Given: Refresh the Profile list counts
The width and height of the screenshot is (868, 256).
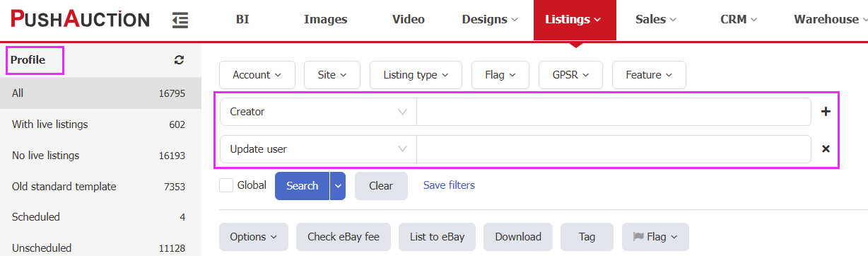Looking at the screenshot, I should click(179, 61).
